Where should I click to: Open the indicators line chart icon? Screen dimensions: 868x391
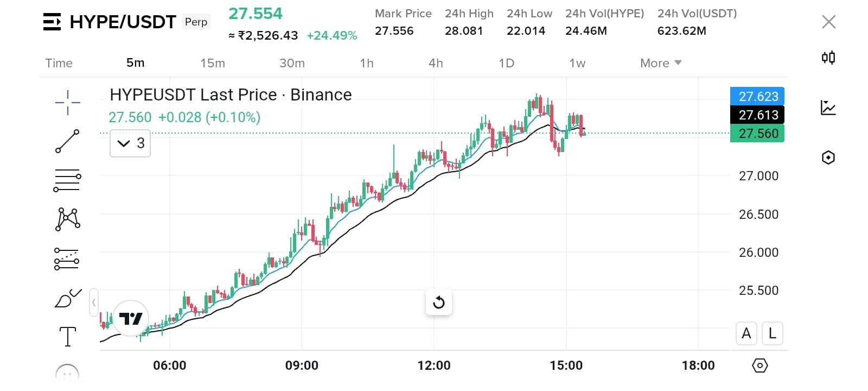[x=828, y=108]
